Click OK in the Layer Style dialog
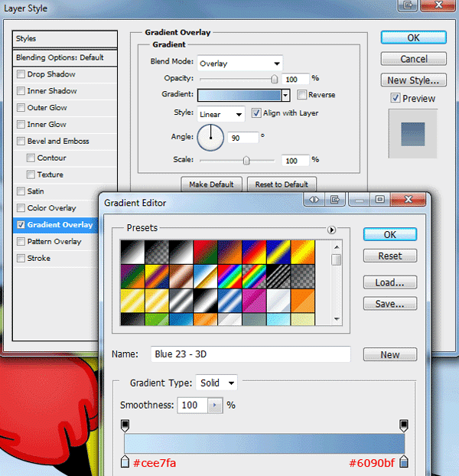 point(414,37)
